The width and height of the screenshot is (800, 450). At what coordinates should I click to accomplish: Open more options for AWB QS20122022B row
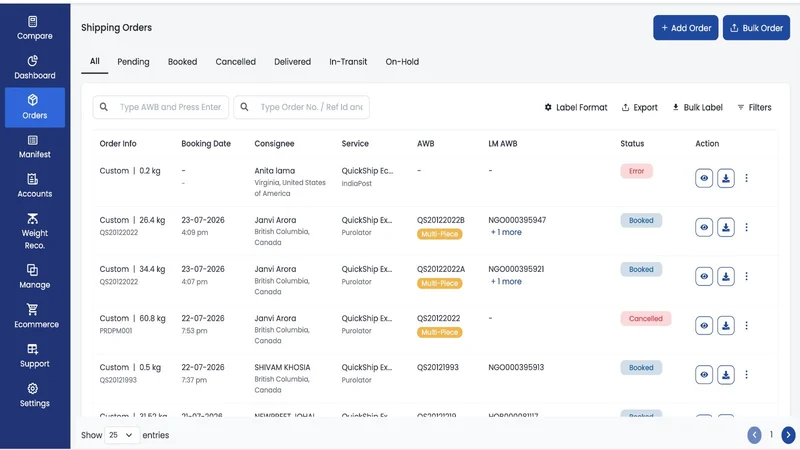tap(746, 227)
